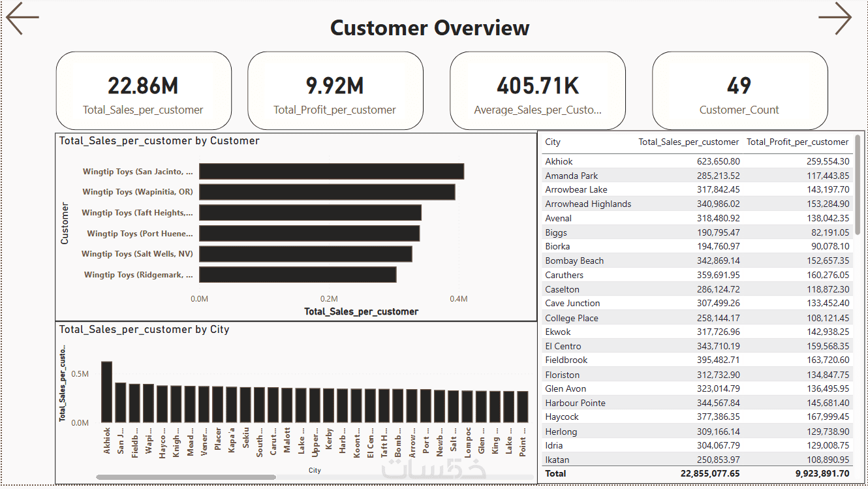Image resolution: width=868 pixels, height=489 pixels.
Task: Go back using the left arrow icon
Action: (22, 18)
